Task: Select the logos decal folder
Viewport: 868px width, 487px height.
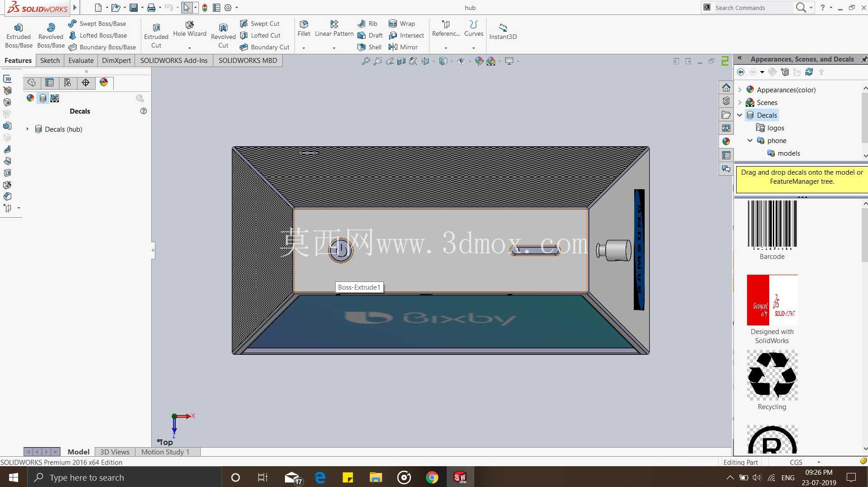Action: (x=771, y=128)
